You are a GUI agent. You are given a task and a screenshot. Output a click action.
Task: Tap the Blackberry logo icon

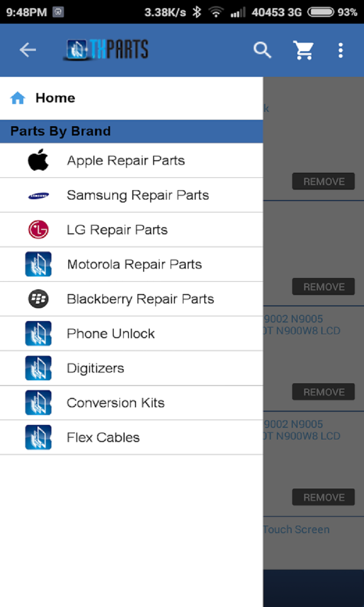tap(38, 299)
